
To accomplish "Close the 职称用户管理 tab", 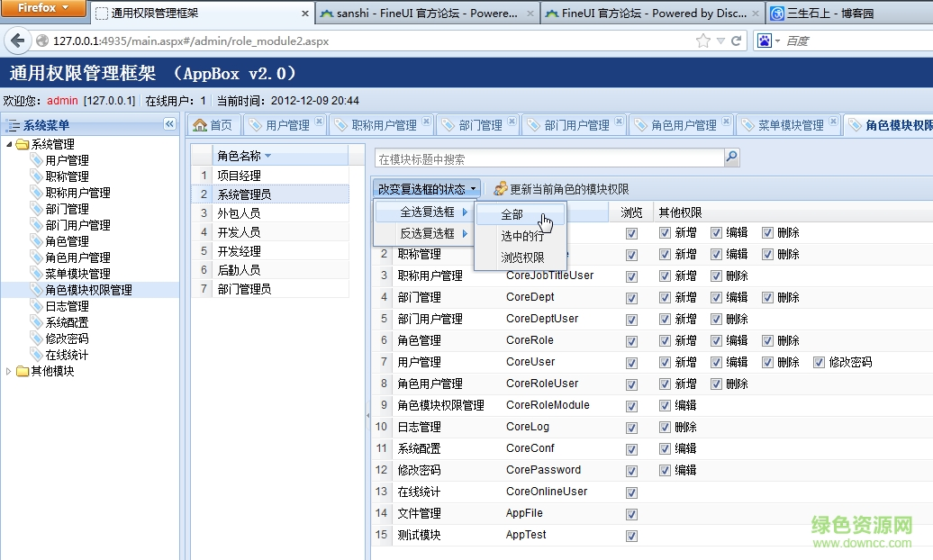I will [x=426, y=122].
